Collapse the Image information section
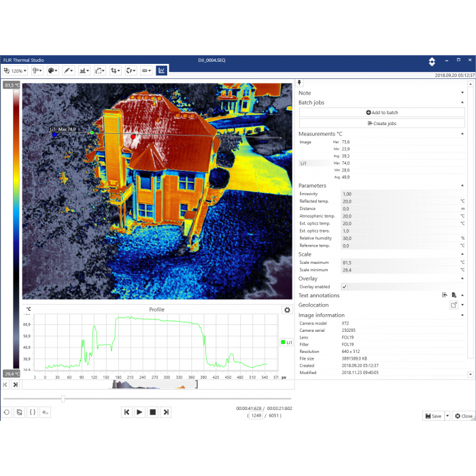 click(x=462, y=315)
